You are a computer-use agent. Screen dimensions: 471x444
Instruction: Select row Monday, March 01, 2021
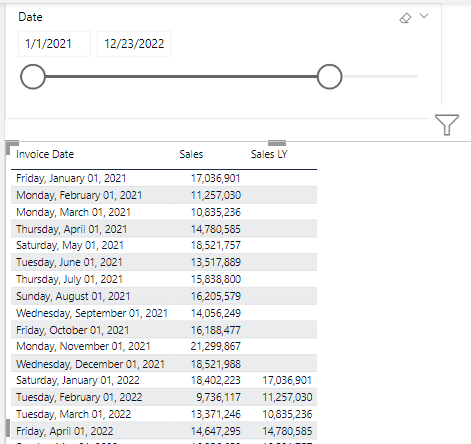pos(164,212)
